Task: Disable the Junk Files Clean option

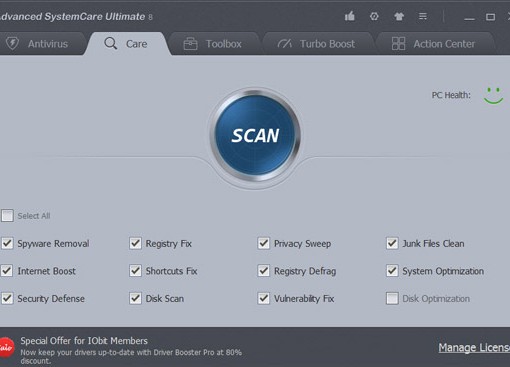Action: (x=392, y=243)
